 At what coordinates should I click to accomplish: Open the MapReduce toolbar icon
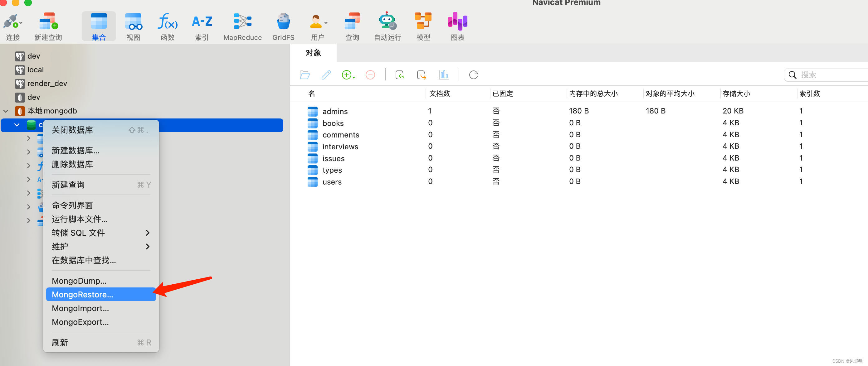(x=242, y=22)
